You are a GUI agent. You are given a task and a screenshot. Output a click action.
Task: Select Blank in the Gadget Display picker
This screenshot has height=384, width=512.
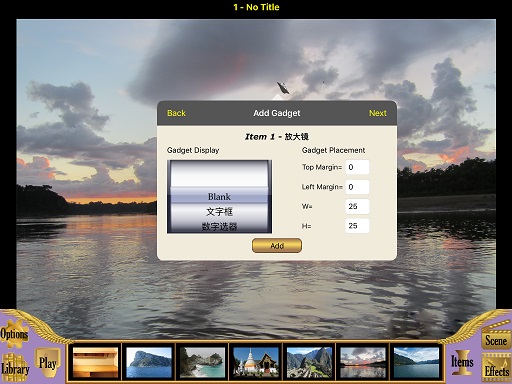pyautogui.click(x=219, y=197)
